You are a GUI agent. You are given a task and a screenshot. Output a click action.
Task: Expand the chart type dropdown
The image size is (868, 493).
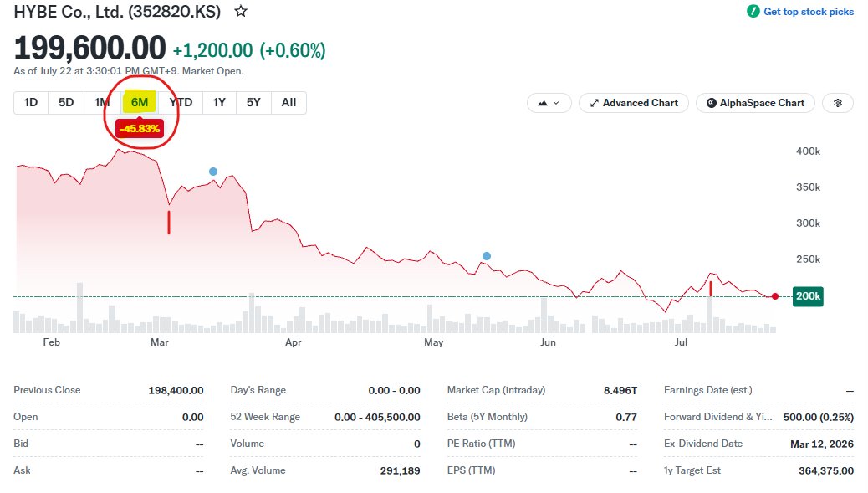point(549,103)
